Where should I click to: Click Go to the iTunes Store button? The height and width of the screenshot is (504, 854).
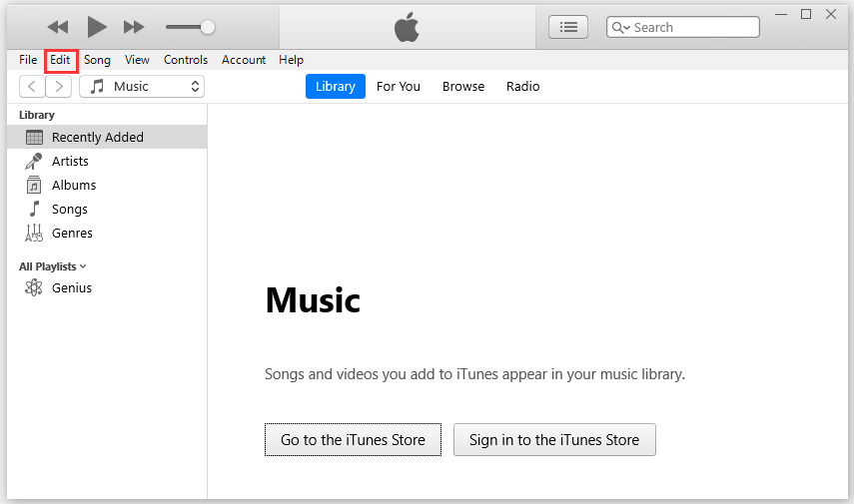[x=353, y=440]
